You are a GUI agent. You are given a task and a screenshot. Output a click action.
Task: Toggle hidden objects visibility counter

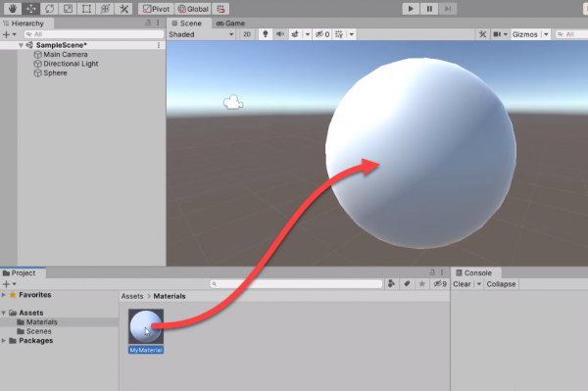tap(322, 34)
